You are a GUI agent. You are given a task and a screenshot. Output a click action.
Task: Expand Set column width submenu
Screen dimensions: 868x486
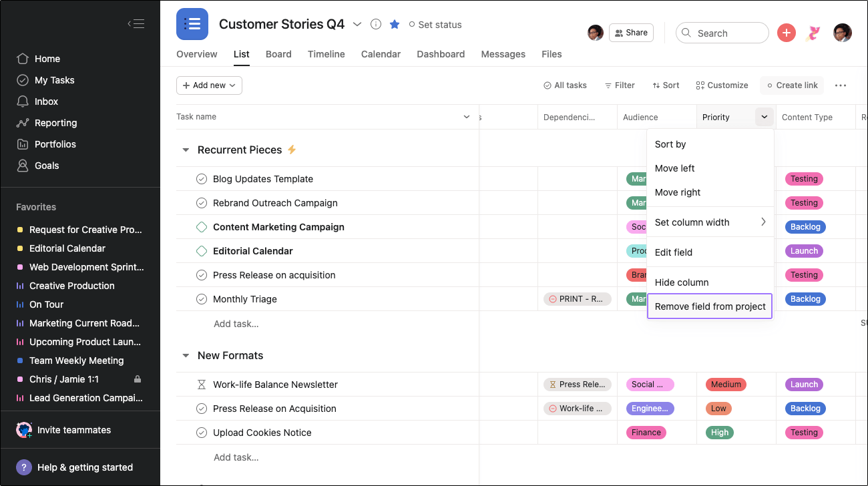(710, 222)
